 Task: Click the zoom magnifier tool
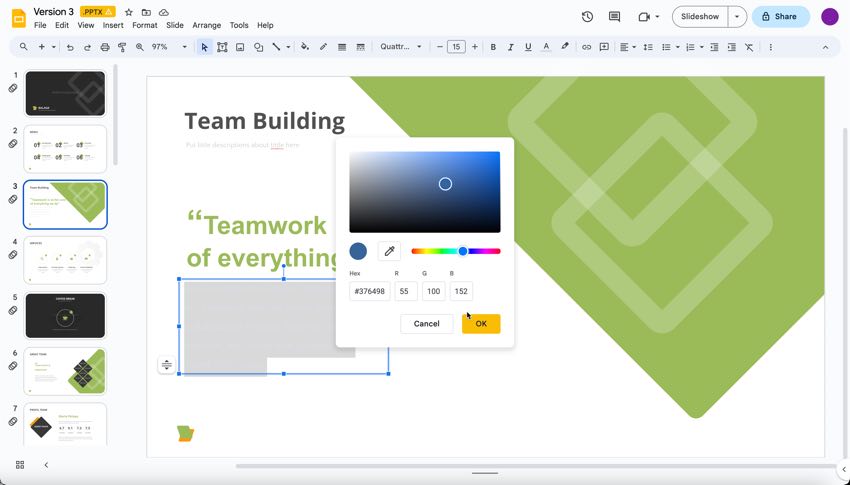139,47
